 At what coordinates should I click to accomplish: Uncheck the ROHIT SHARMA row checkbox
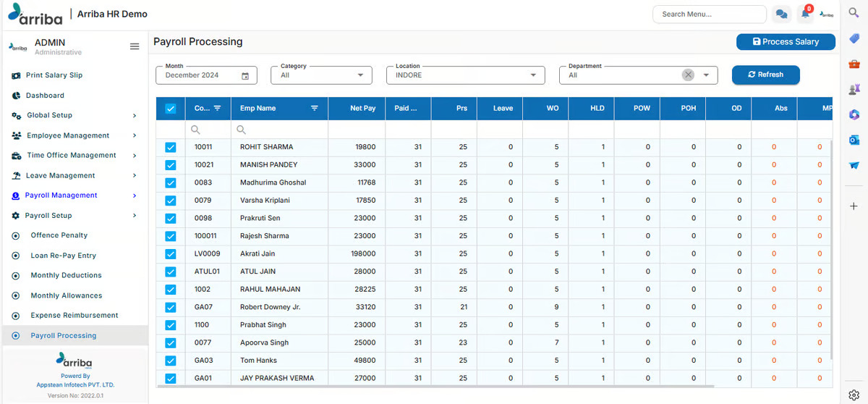pyautogui.click(x=171, y=147)
